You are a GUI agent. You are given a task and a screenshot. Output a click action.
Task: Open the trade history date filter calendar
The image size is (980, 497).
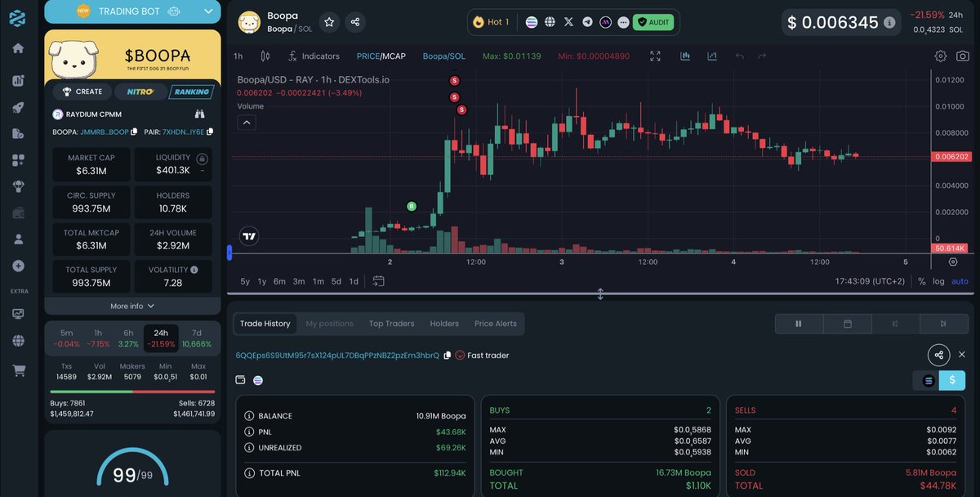(848, 324)
